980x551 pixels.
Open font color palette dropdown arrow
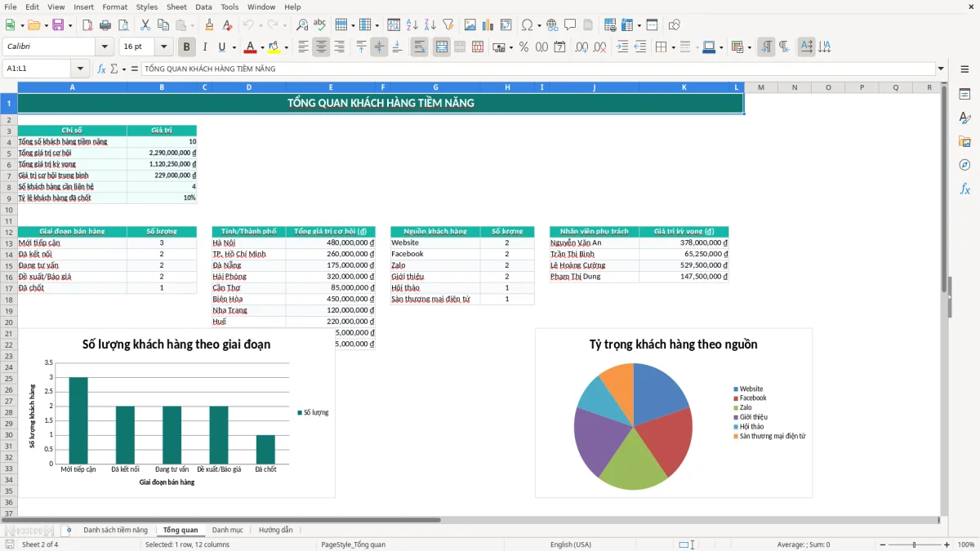point(262,47)
